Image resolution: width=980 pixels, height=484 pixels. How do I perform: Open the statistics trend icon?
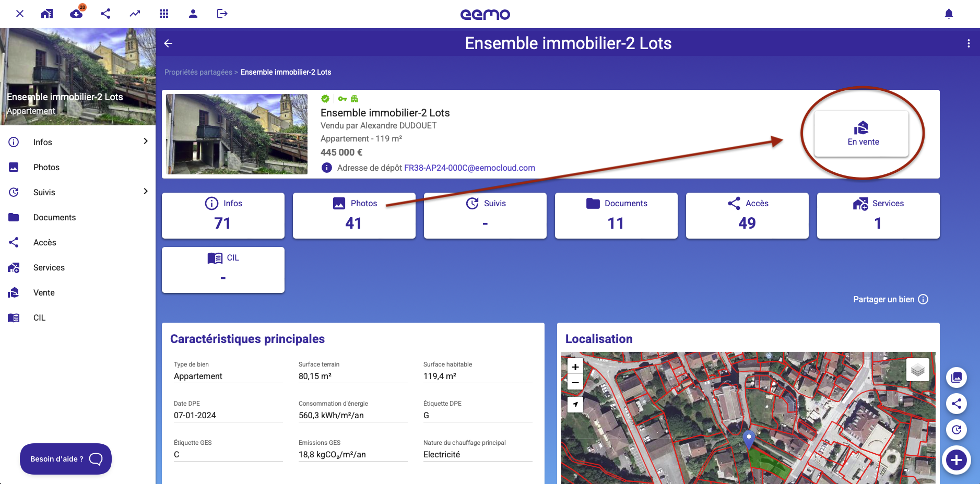pyautogui.click(x=135, y=14)
